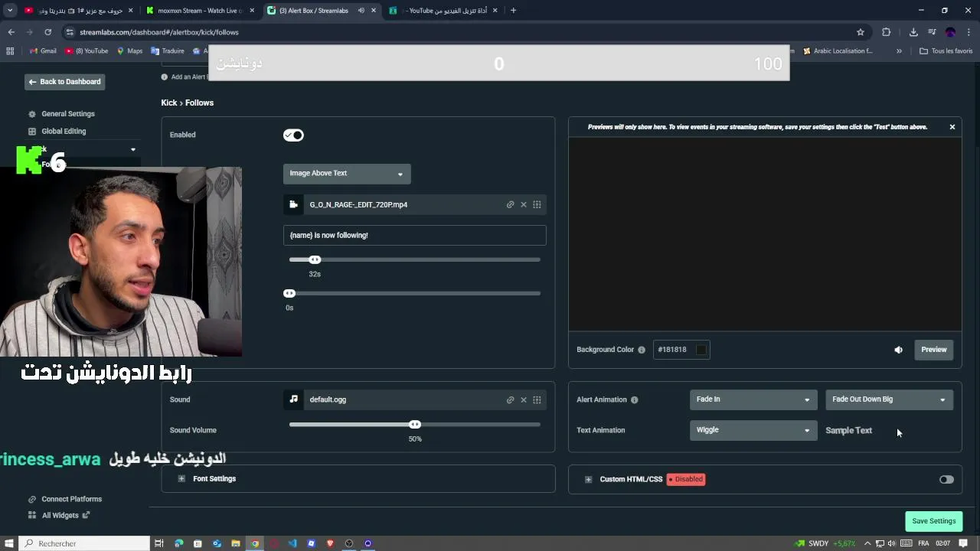Viewport: 980px width, 551px height.
Task: Click the Global Editing icon in sidebar
Action: pyautogui.click(x=32, y=132)
